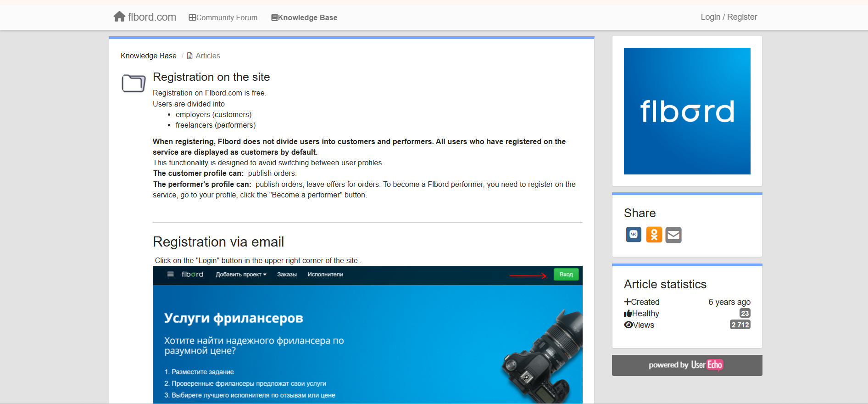Screen dimensions: 868x404
Task: Open the Добавить проект dropdown in the embedded image
Action: 241,275
